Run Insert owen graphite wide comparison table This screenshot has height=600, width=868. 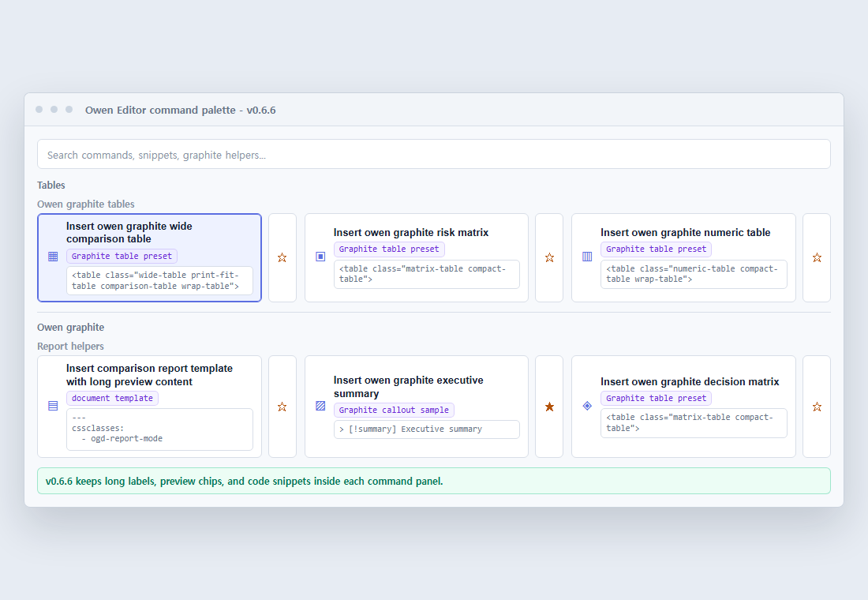click(x=149, y=257)
